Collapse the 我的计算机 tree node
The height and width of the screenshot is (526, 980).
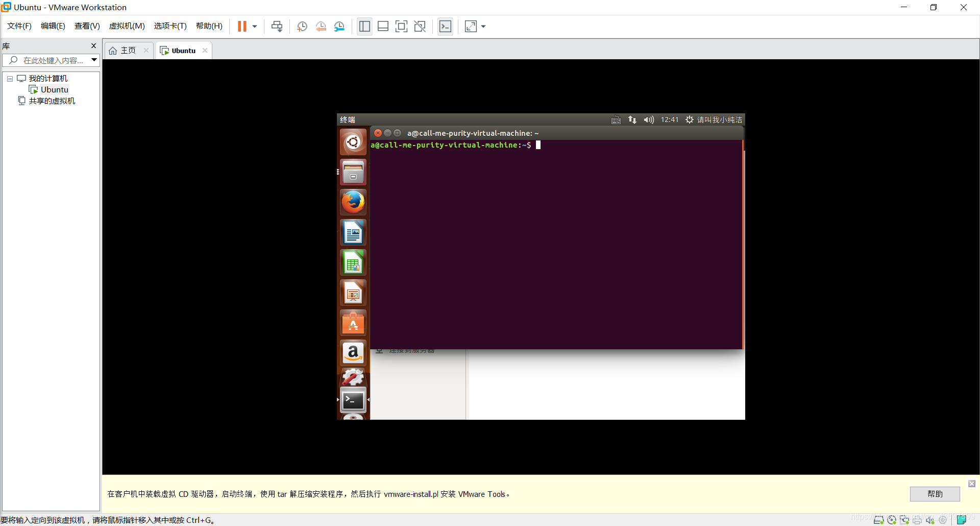10,79
